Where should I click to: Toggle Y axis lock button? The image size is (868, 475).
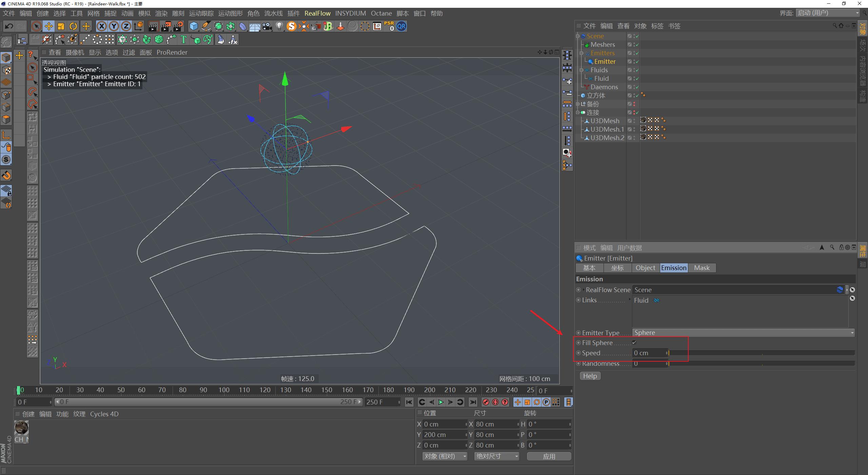click(x=114, y=26)
